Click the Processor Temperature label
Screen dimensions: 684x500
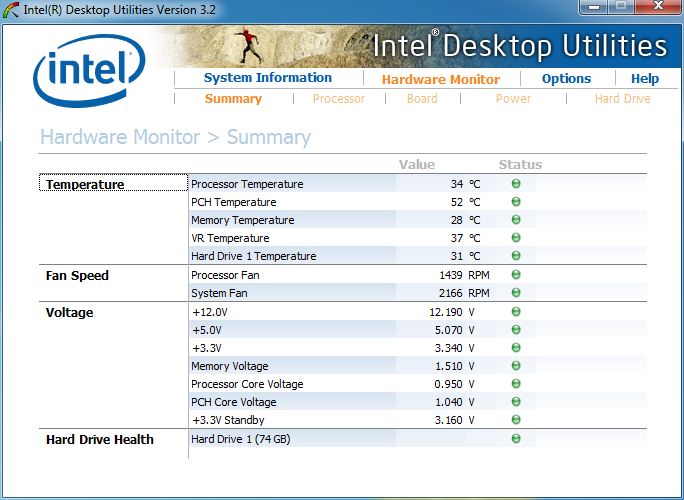click(247, 184)
